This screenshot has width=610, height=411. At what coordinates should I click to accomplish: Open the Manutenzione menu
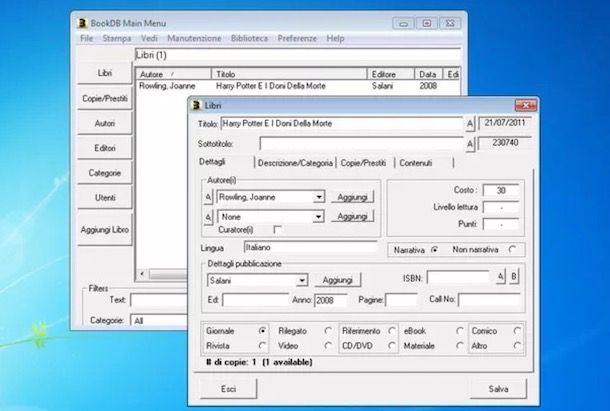[194, 39]
